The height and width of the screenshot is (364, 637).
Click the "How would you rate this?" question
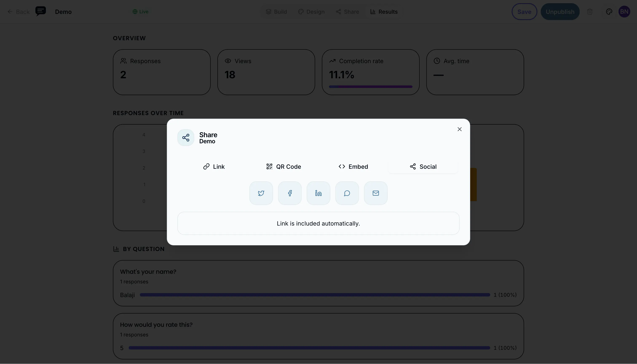click(x=156, y=325)
